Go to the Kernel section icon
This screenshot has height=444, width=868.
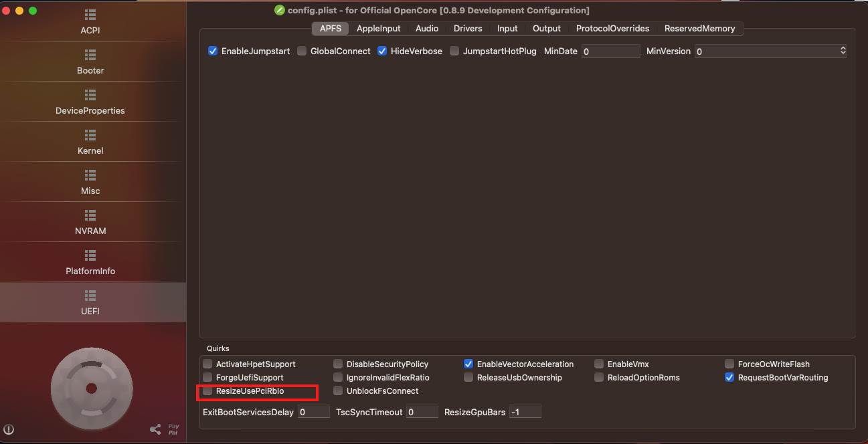pyautogui.click(x=90, y=135)
